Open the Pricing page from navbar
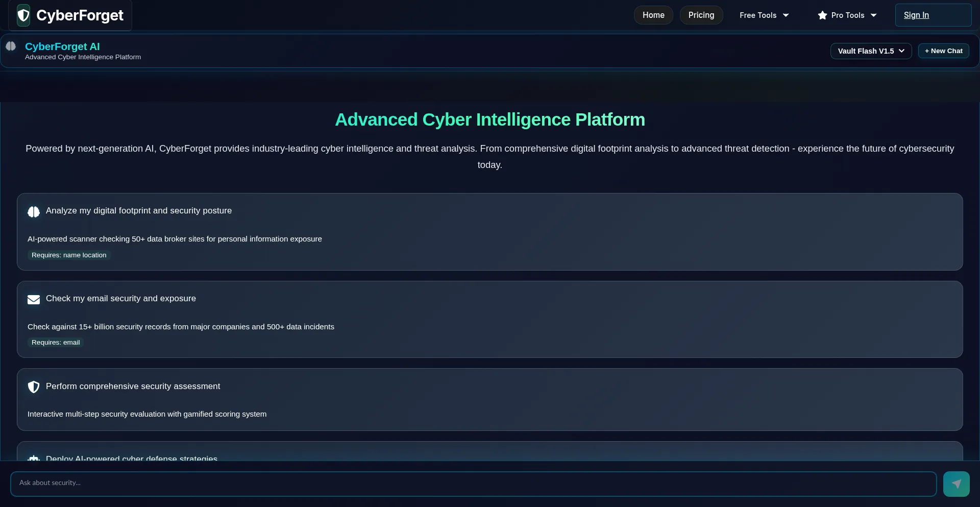This screenshot has height=507, width=980. 701,15
